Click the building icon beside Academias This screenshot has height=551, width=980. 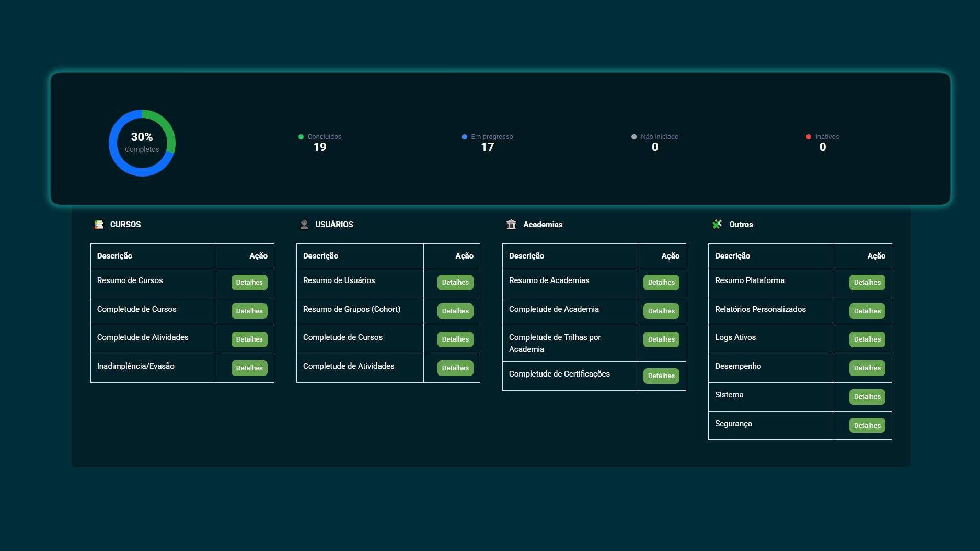(x=511, y=225)
